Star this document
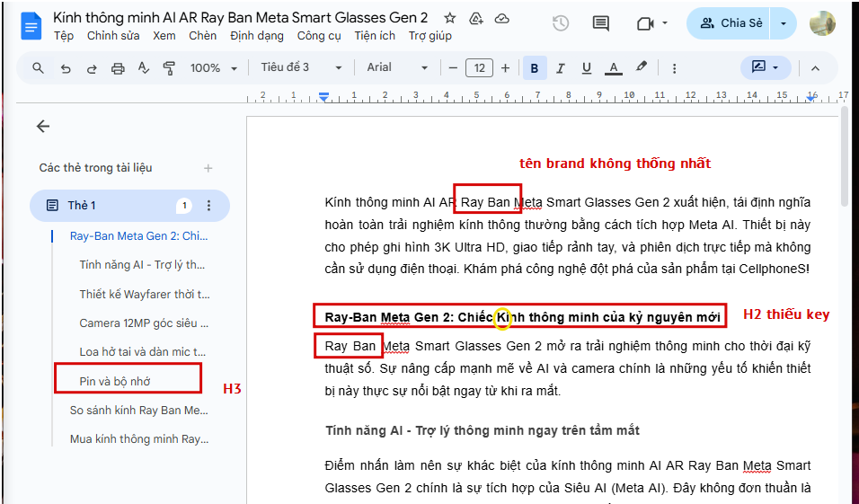 450,18
